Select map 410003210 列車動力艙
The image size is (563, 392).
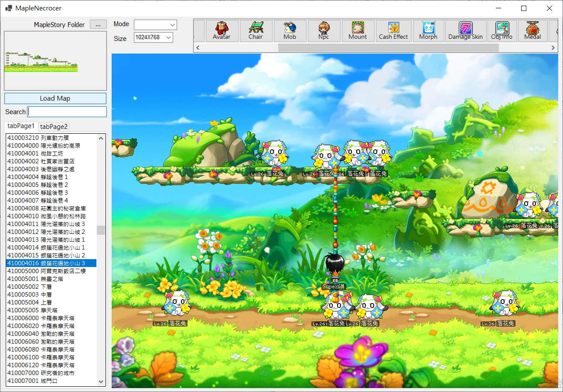(x=51, y=138)
